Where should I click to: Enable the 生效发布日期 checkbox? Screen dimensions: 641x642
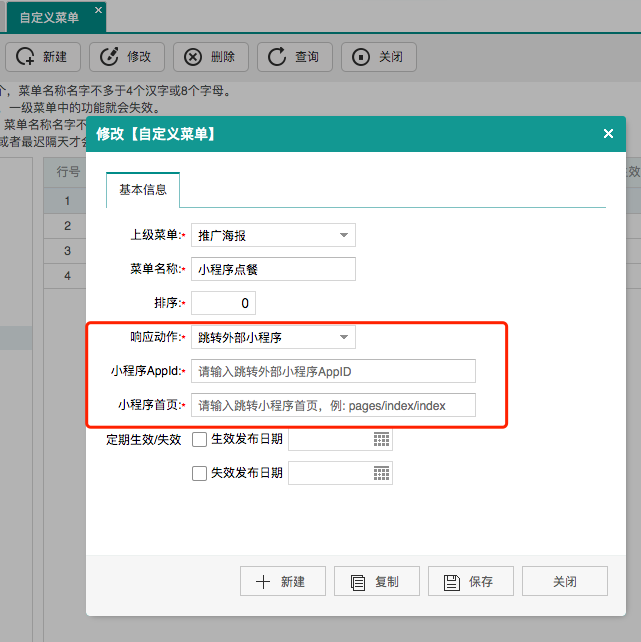pyautogui.click(x=199, y=440)
